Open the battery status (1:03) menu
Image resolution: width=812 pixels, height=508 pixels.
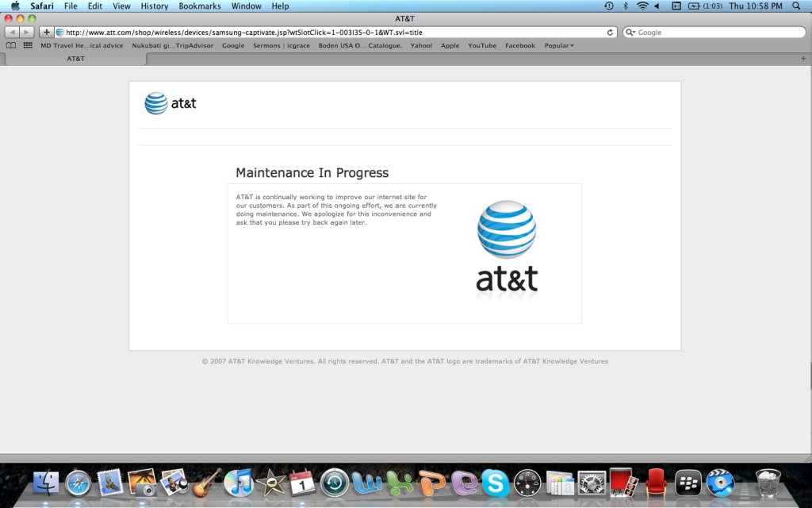pyautogui.click(x=705, y=6)
